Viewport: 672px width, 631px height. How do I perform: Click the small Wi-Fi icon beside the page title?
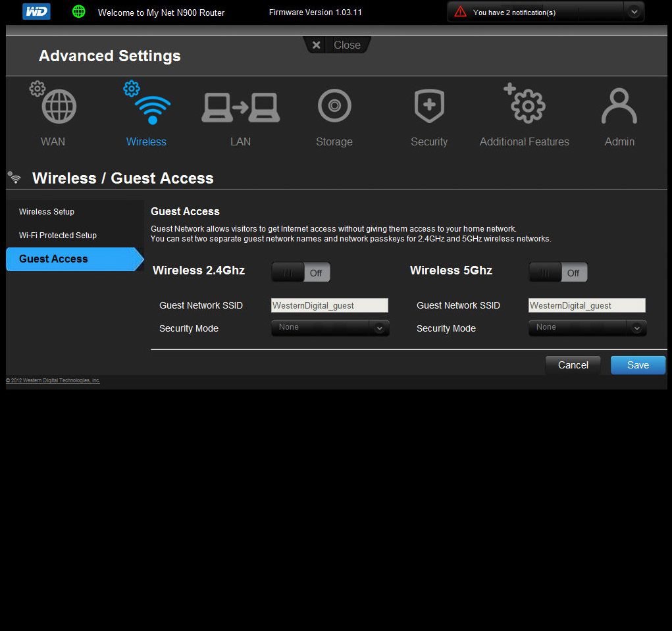pyautogui.click(x=14, y=177)
